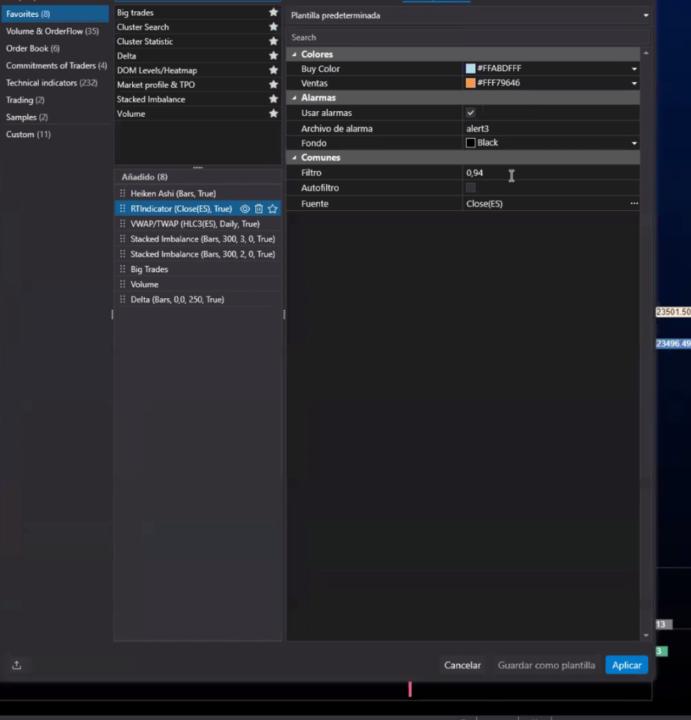This screenshot has height=720, width=691.
Task: Enable the Autofiltro checkbox
Action: coord(471,188)
